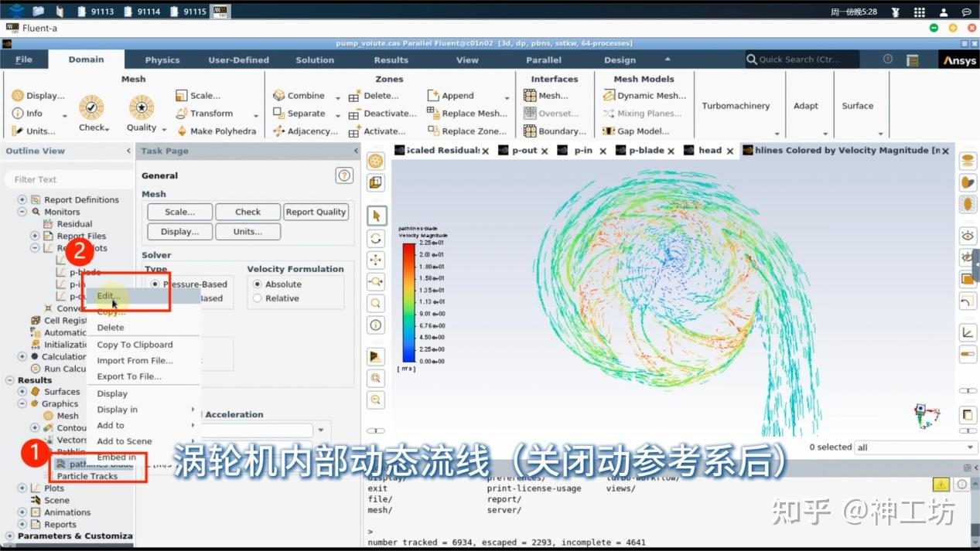
Task: Click the help question mark in Task Page
Action: 344,175
